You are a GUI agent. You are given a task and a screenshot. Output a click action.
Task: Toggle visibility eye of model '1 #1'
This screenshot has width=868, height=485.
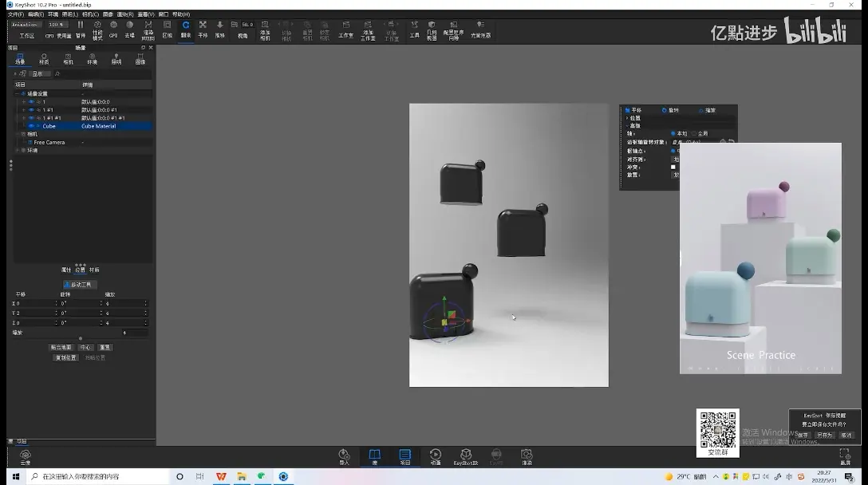[x=31, y=109]
